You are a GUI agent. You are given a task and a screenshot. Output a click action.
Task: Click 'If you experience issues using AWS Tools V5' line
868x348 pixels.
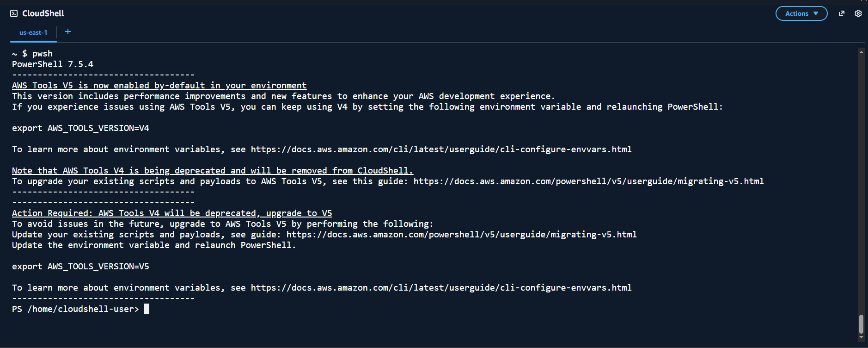point(367,107)
